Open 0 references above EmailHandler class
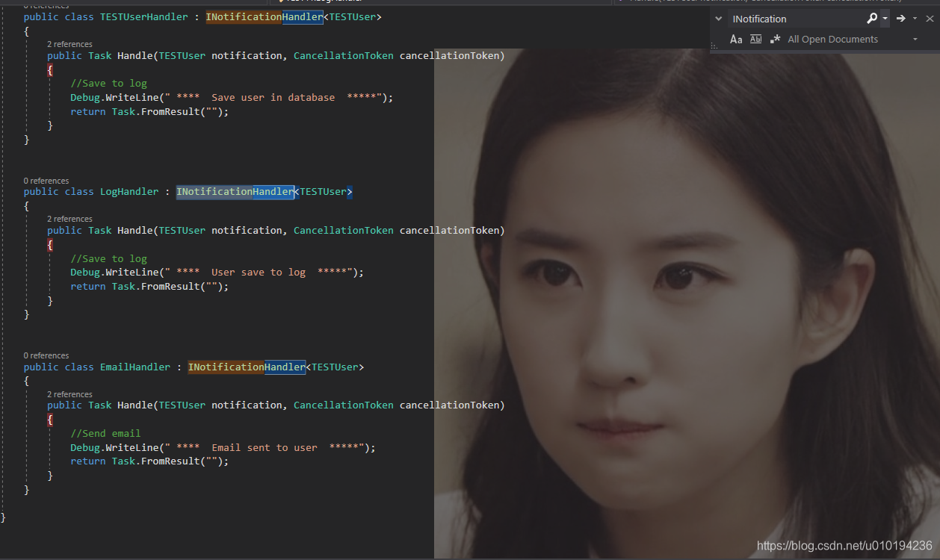This screenshot has width=940, height=560. coord(46,355)
